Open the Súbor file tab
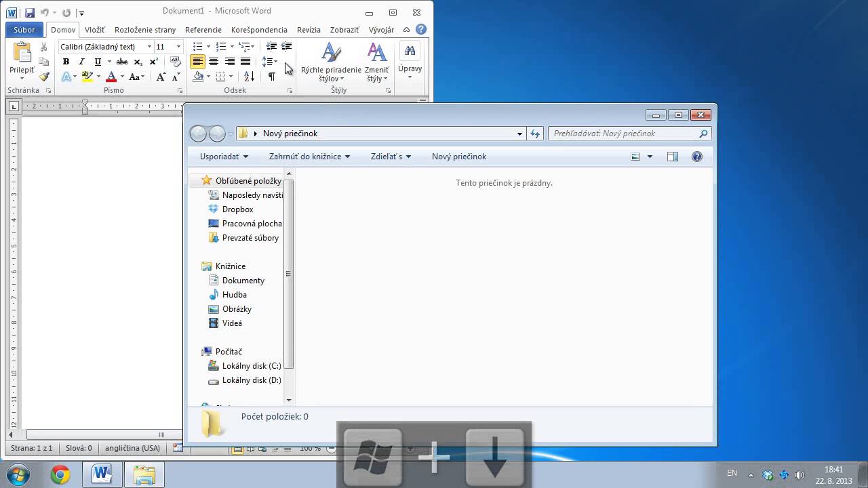Screen dimensions: 868x488 24,30
